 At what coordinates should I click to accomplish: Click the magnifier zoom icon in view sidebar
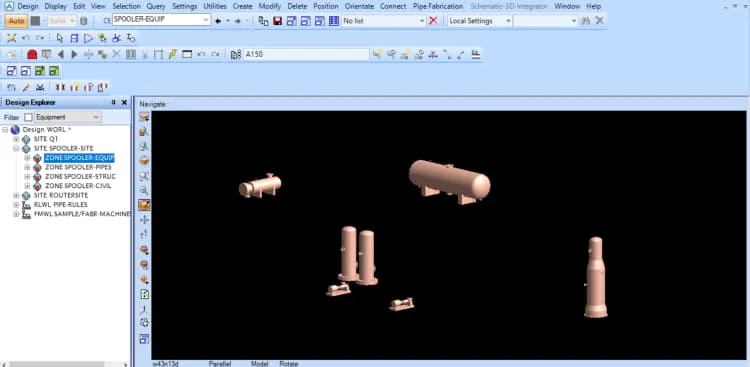click(144, 190)
